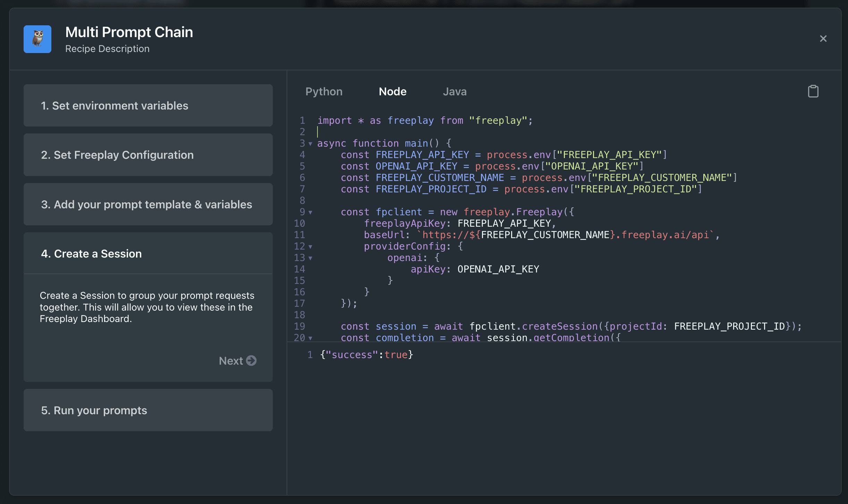The image size is (848, 504).
Task: Expand step 1 Set environment variables
Action: pos(148,105)
